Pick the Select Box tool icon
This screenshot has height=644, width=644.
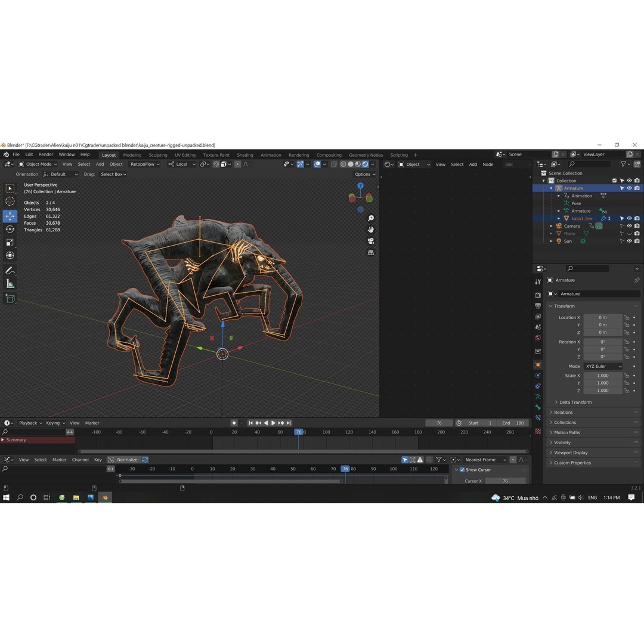(10, 188)
